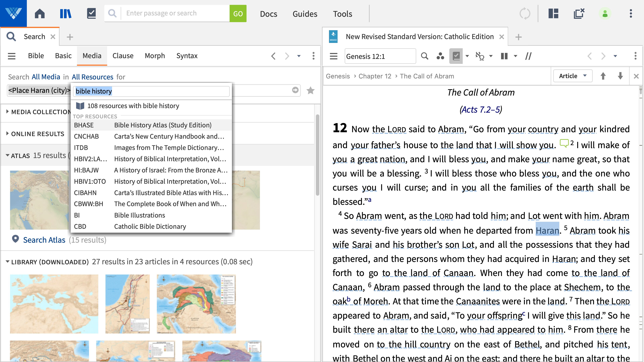Toggle the favorite star for the media search

pyautogui.click(x=310, y=90)
